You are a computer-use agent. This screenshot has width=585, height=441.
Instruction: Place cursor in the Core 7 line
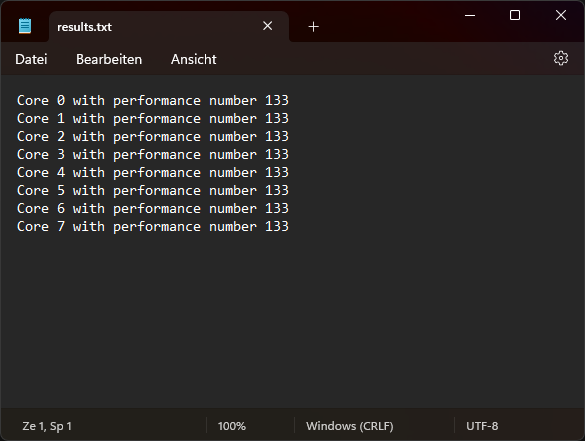[153, 226]
